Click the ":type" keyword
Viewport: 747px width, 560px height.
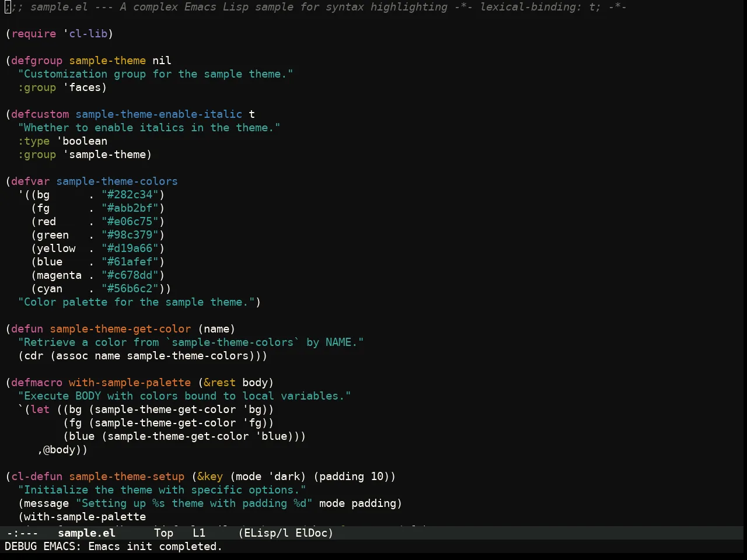pos(34,141)
